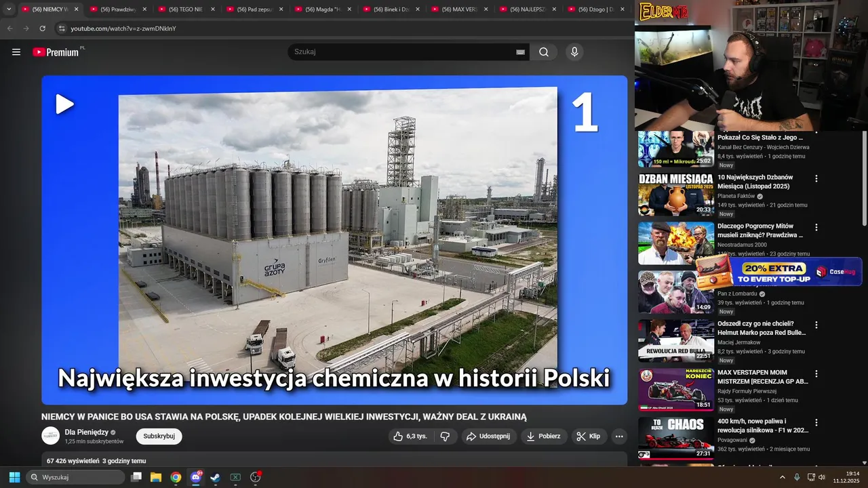Open options for Dlaczego Pogromcy Mitów video
This screenshot has height=488, width=868.
[816, 227]
